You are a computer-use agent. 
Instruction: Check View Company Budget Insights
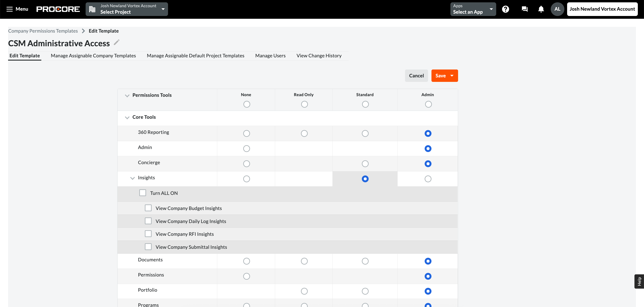(x=148, y=208)
